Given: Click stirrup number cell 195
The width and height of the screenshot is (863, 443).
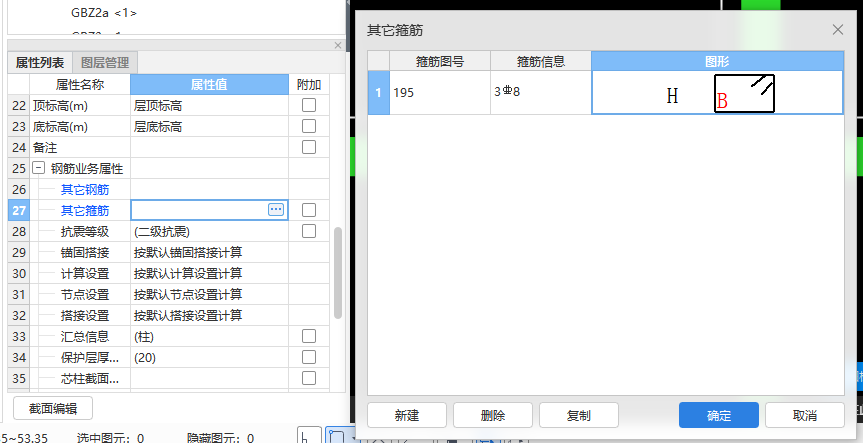Looking at the screenshot, I should tap(440, 92).
